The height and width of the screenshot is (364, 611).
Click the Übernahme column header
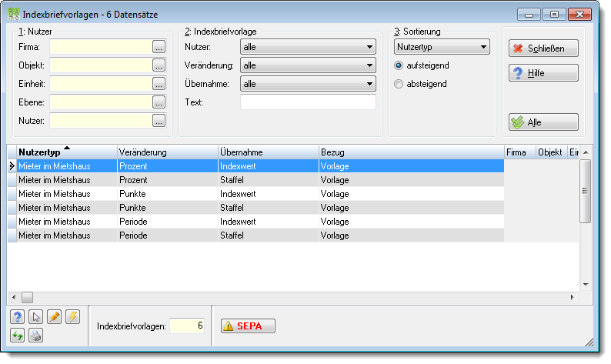(x=269, y=152)
